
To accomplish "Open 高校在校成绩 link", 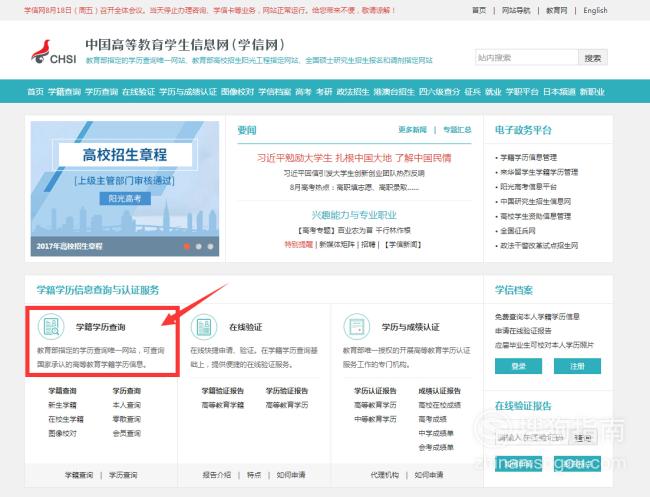I will tap(439, 405).
